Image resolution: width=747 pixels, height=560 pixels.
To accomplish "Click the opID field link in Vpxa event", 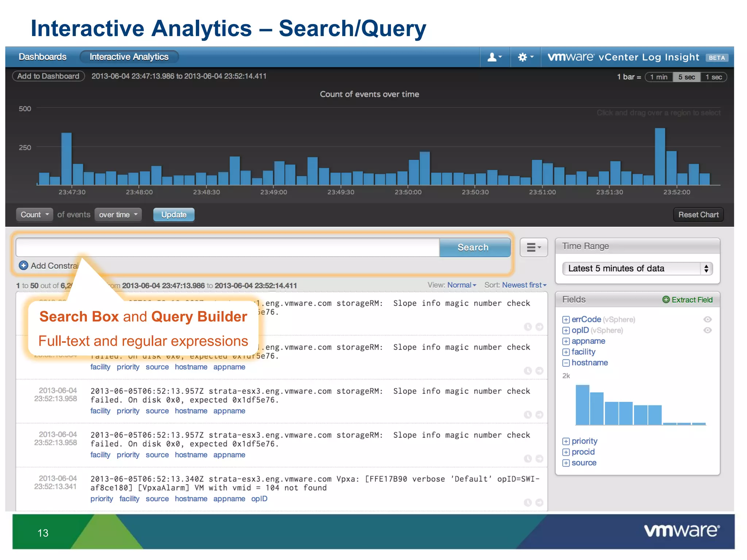I will click(x=259, y=499).
